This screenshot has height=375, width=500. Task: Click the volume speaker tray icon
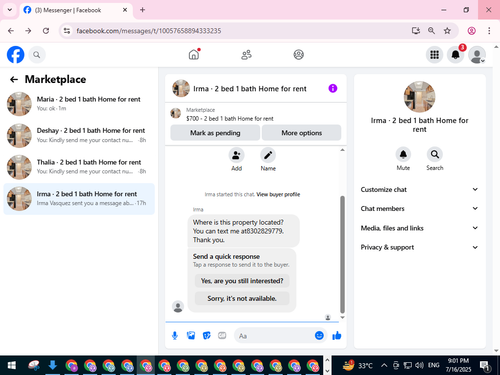pos(419,365)
